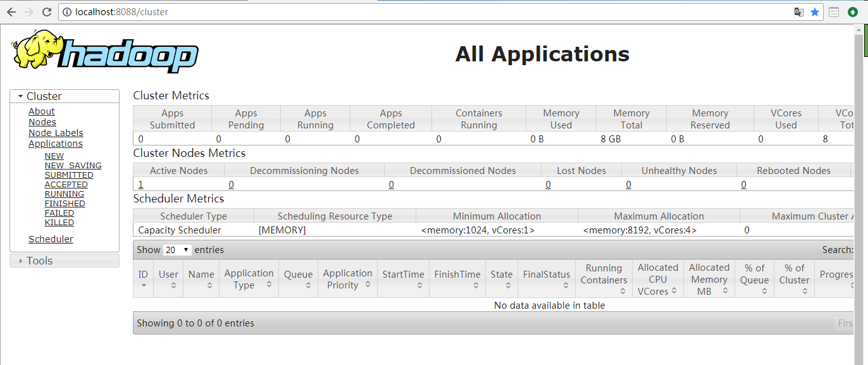Viewport: 868px width, 365px height.
Task: Collapse the Cluster section in sidebar
Action: pos(65,96)
